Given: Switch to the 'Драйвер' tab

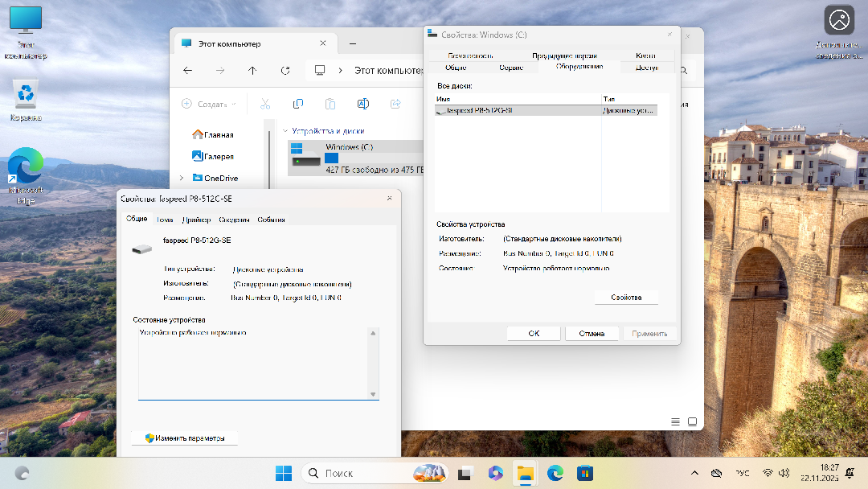Looking at the screenshot, I should pos(196,220).
